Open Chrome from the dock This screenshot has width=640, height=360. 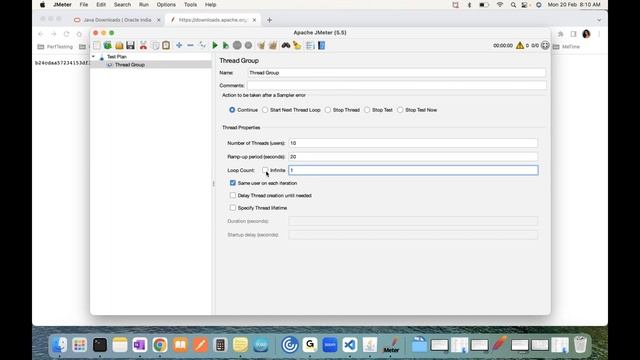[x=160, y=345]
